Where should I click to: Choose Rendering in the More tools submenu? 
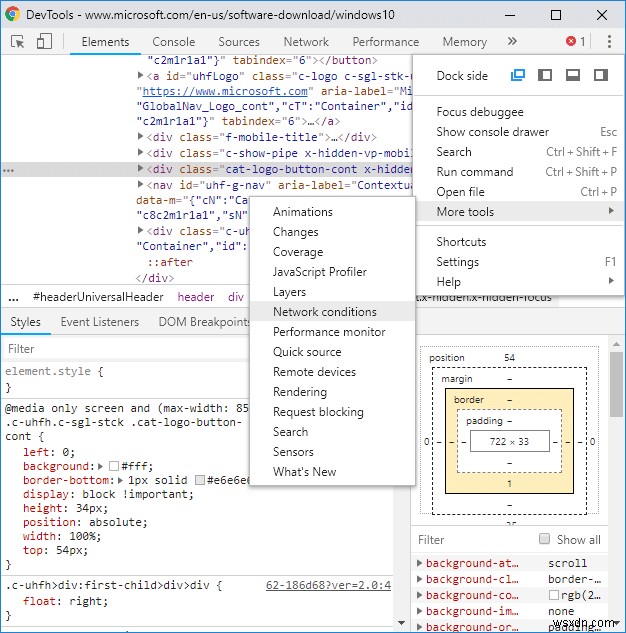(300, 392)
